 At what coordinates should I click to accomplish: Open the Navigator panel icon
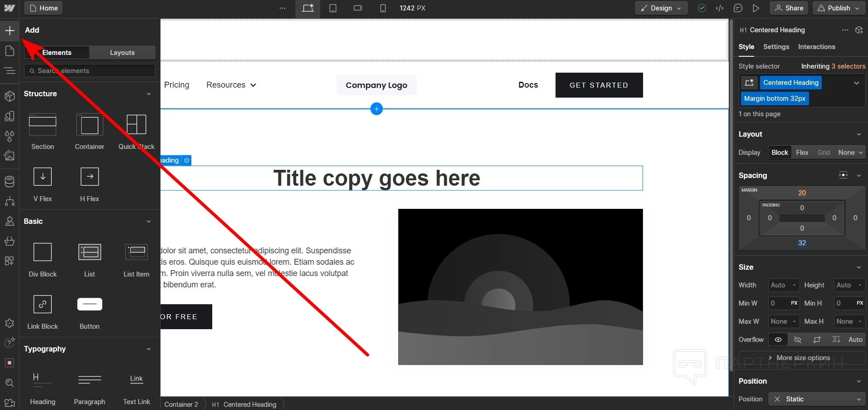10,71
